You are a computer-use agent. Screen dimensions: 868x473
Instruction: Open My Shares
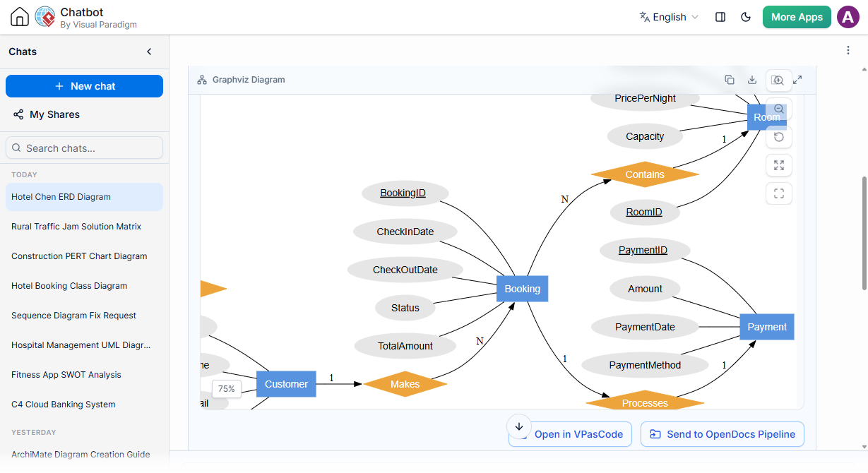pyautogui.click(x=47, y=114)
